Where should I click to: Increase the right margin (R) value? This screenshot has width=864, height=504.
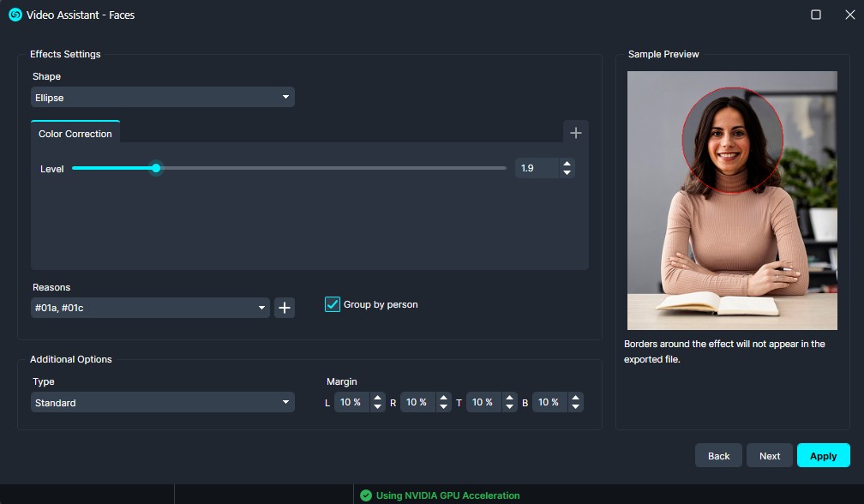[444, 398]
